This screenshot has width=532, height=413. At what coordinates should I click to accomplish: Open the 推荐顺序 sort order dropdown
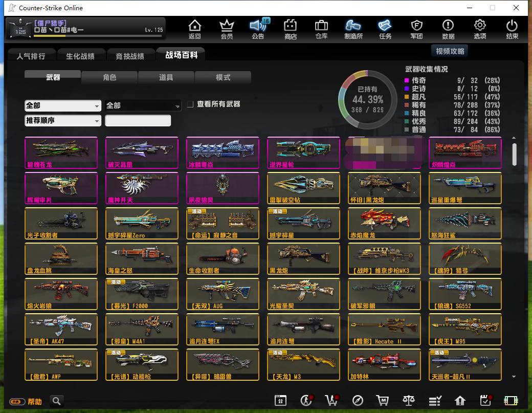(x=63, y=120)
